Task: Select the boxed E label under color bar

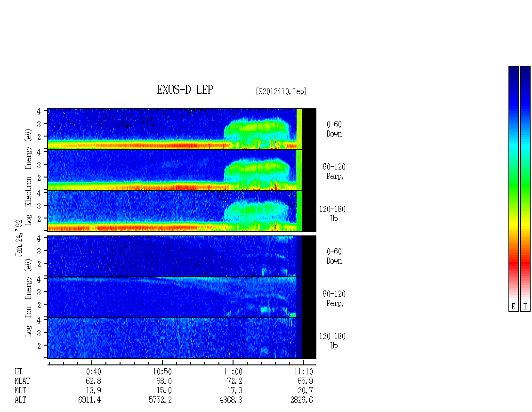Action: [513, 307]
